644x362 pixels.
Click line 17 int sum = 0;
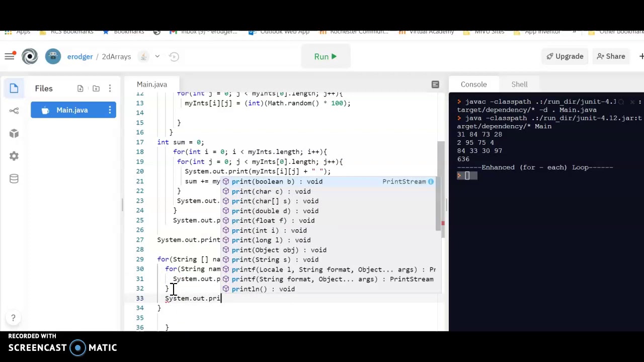pos(180,142)
